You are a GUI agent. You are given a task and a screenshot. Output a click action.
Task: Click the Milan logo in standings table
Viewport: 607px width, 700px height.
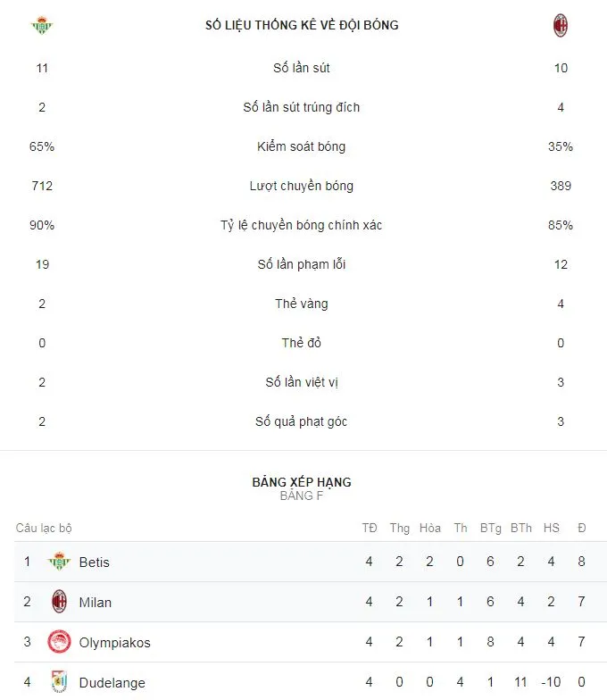(x=59, y=602)
